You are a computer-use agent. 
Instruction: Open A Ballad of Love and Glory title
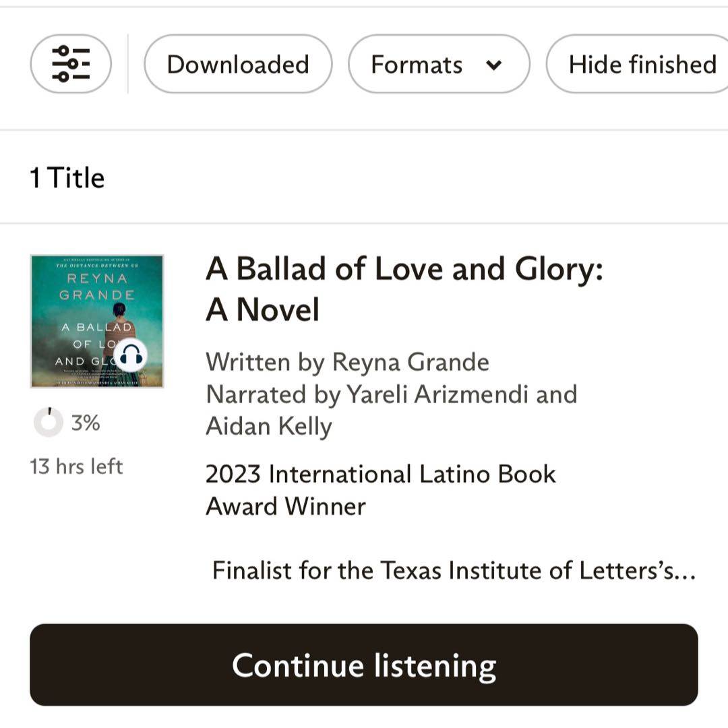[x=403, y=290]
